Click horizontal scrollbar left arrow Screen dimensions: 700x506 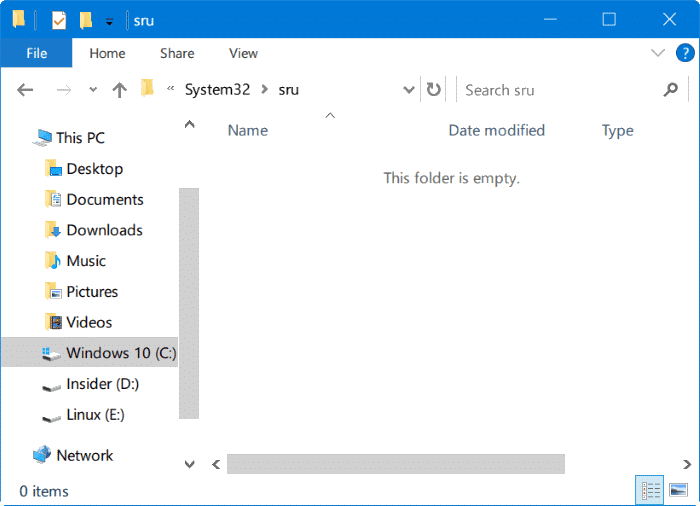(216, 464)
